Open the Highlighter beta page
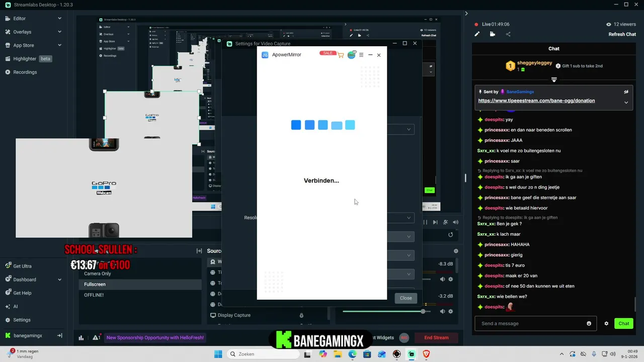 point(28,59)
